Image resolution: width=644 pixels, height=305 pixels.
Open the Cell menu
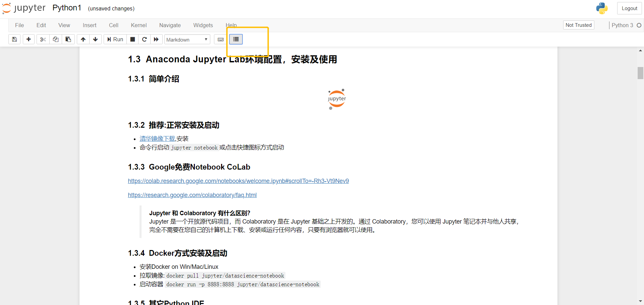tap(114, 25)
